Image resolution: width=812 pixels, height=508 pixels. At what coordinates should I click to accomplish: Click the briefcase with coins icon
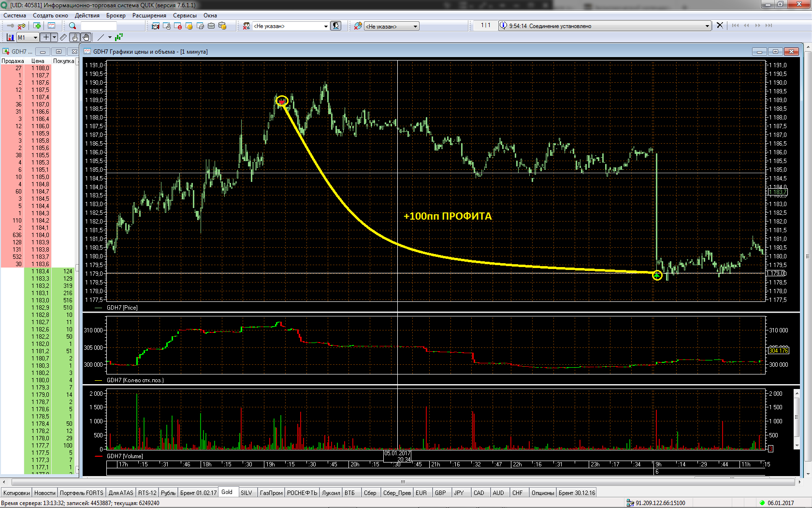click(x=222, y=26)
